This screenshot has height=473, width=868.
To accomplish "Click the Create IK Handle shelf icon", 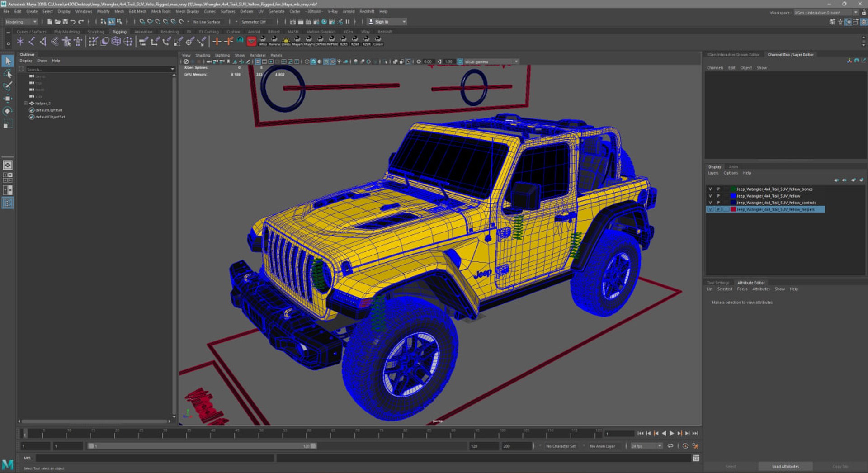I will (43, 42).
